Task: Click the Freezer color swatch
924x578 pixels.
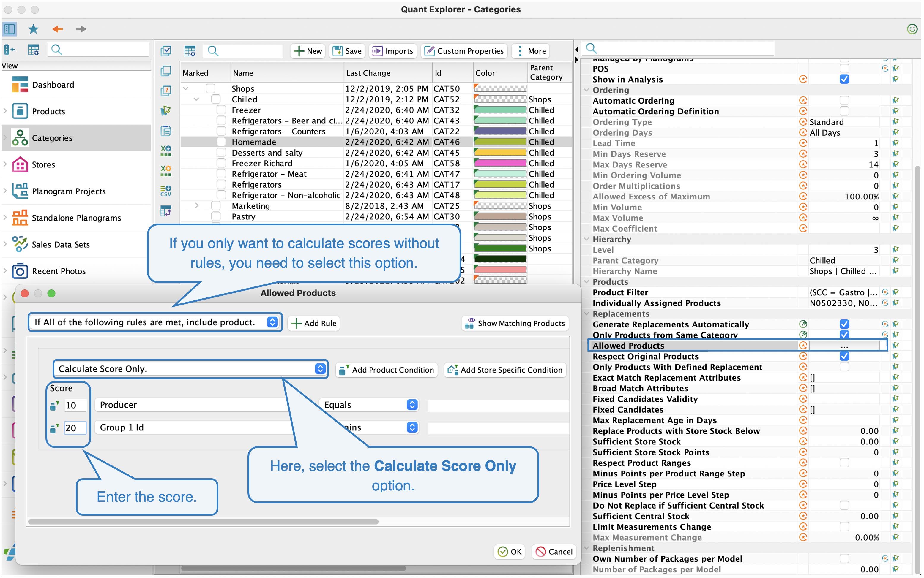Action: pyautogui.click(x=500, y=110)
